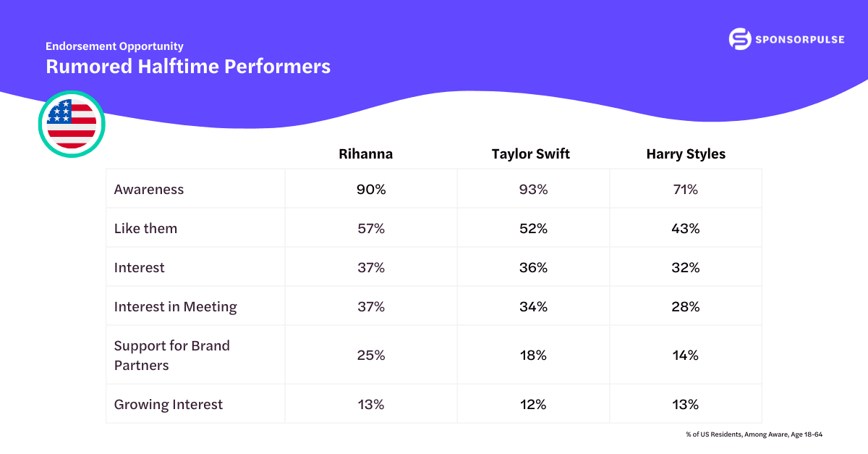
Task: Click the Endorsement Opportunity subtitle
Action: [114, 46]
